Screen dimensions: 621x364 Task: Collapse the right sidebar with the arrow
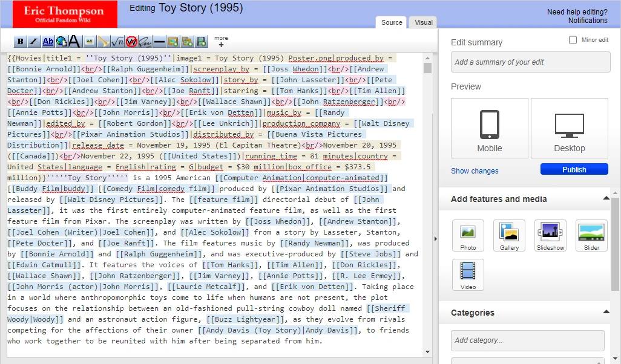[436, 239]
